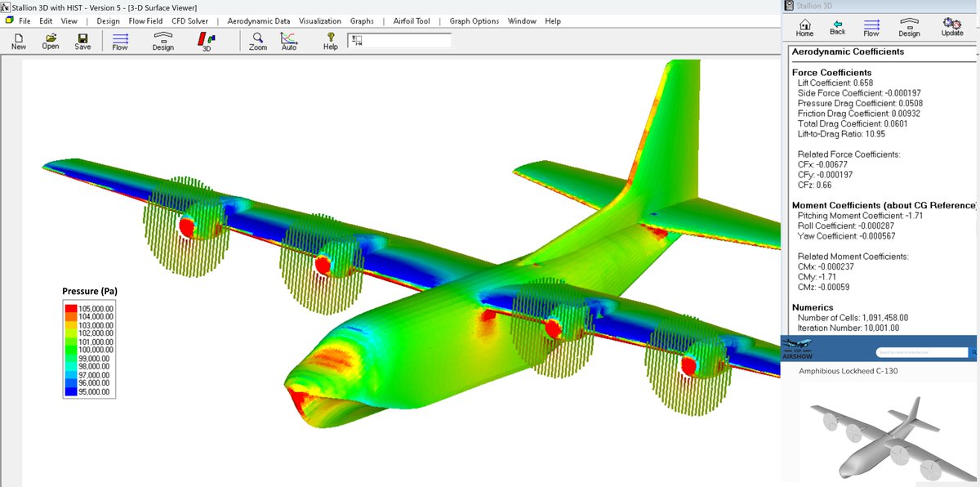Image resolution: width=980 pixels, height=487 pixels.
Task: Open the Design tool from the toolbar
Action: pyautogui.click(x=163, y=40)
